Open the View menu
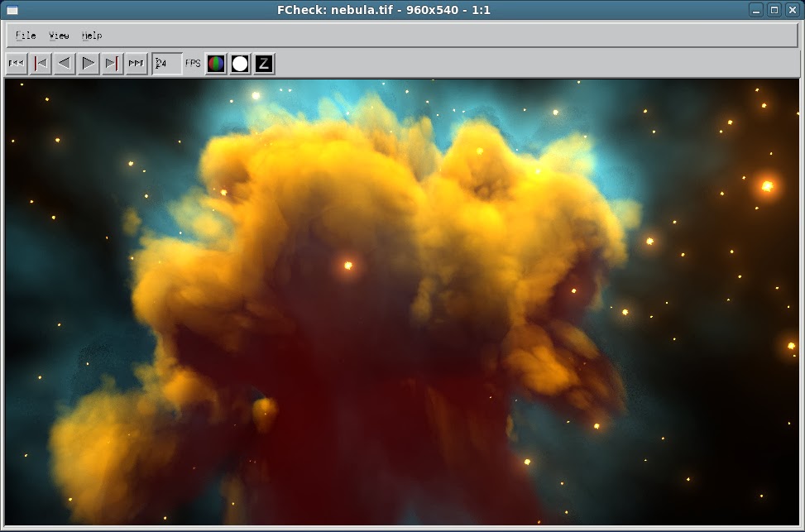This screenshot has width=805, height=532. point(59,36)
